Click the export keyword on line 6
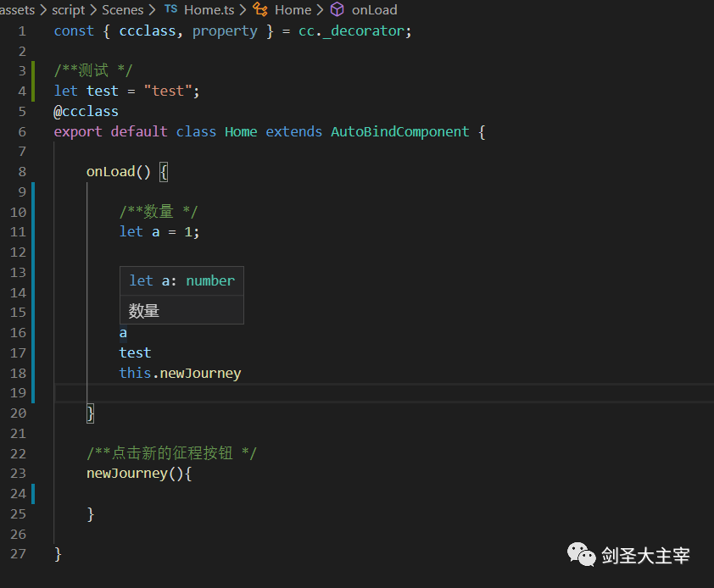The width and height of the screenshot is (714, 588). (x=78, y=132)
